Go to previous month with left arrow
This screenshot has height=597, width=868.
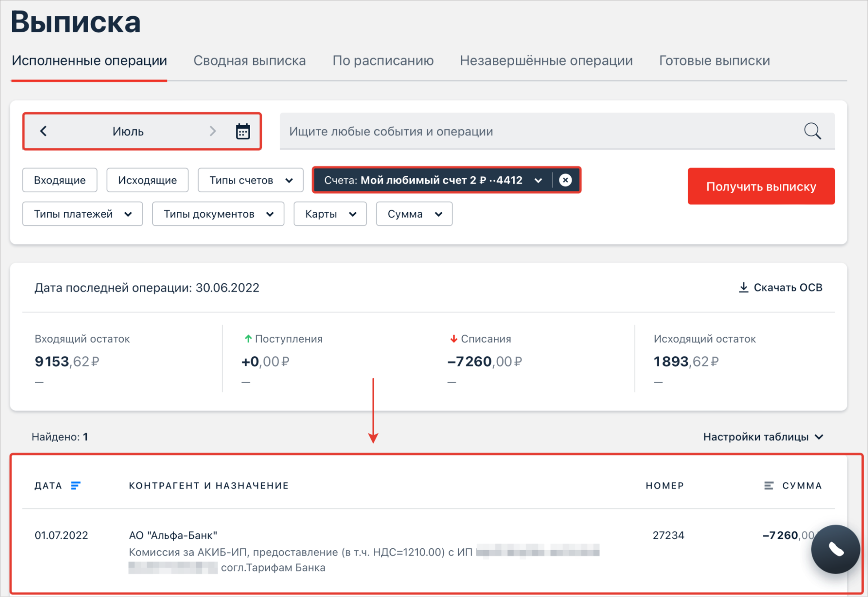coord(43,131)
